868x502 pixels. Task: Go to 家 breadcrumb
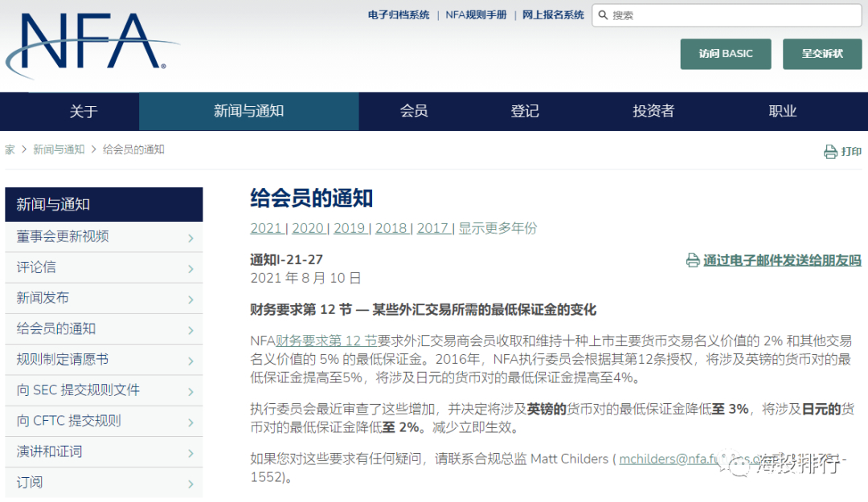(x=10, y=149)
